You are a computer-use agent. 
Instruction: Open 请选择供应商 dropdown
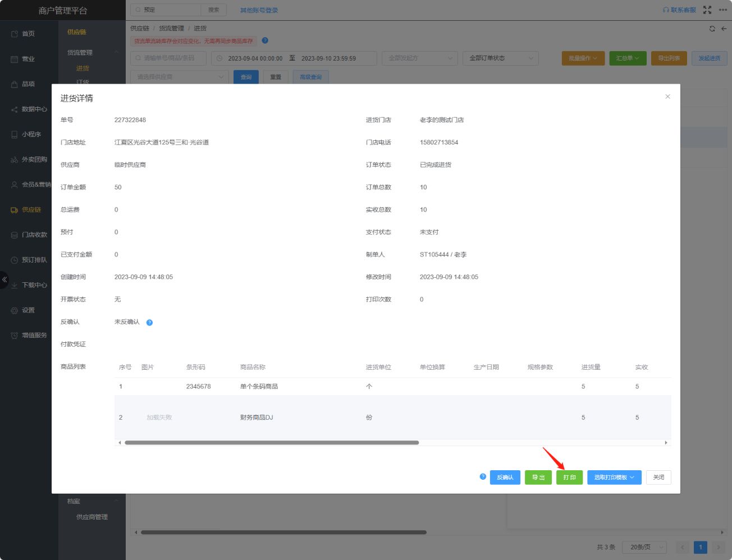[x=180, y=77]
